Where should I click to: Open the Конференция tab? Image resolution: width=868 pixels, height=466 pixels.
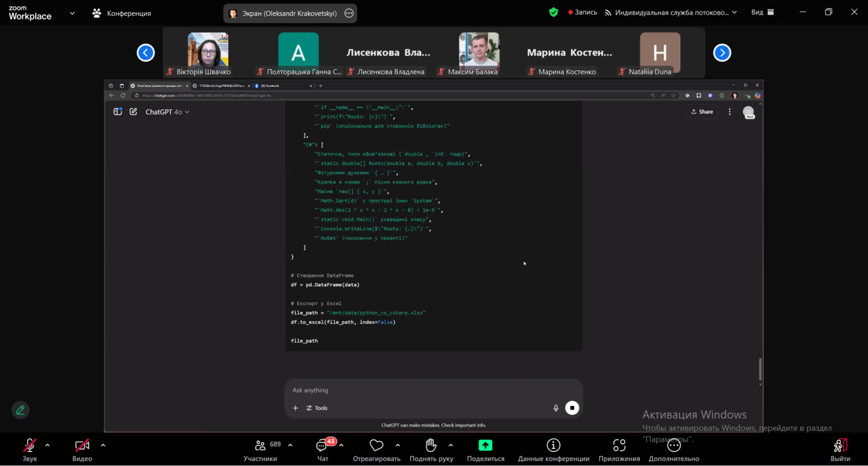(122, 13)
